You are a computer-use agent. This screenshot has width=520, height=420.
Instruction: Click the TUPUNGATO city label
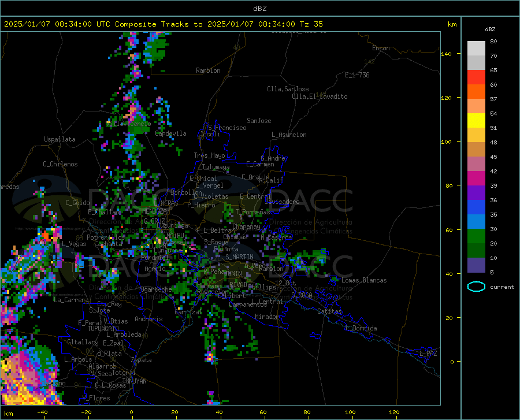point(103,329)
